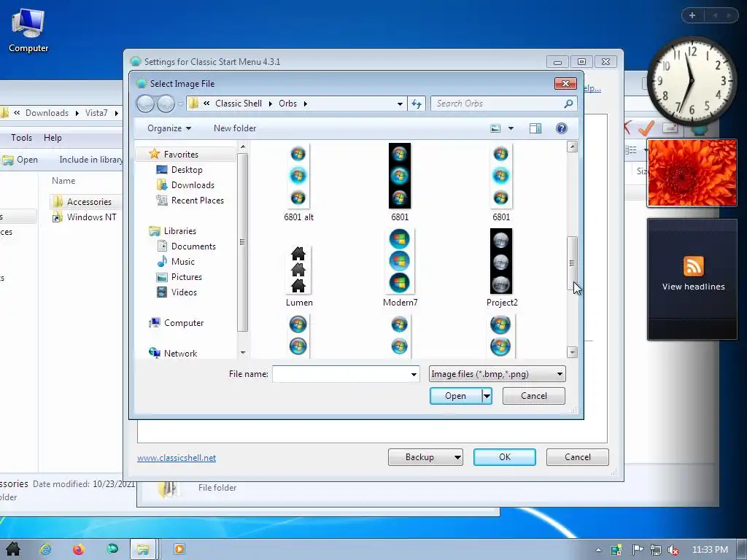Open the address bar history dropdown
Screen dimensions: 747x560
[x=400, y=104]
